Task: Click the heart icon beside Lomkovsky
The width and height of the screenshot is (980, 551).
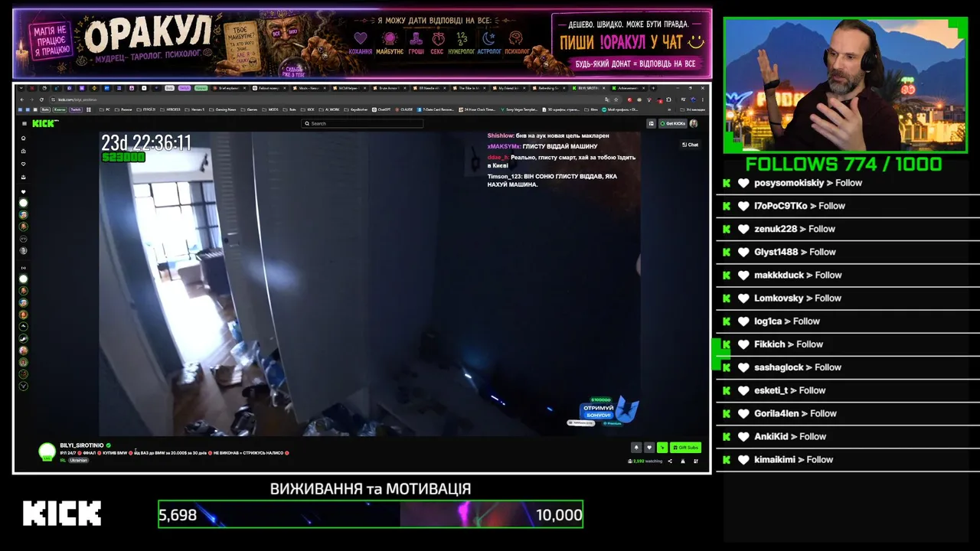Action: pyautogui.click(x=743, y=298)
